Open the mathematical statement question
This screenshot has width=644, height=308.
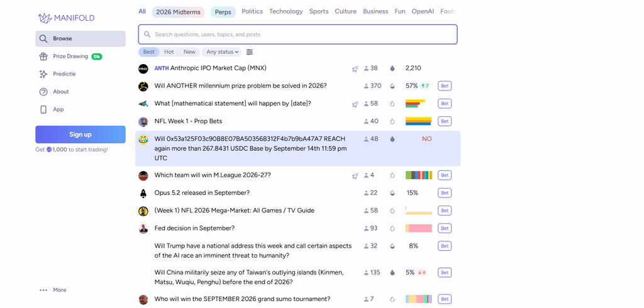point(233,104)
